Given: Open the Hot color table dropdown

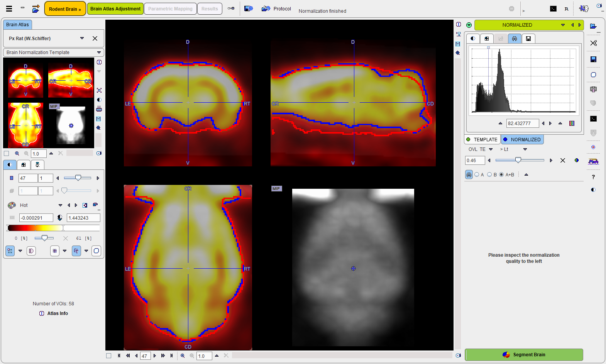Looking at the screenshot, I should 60,205.
